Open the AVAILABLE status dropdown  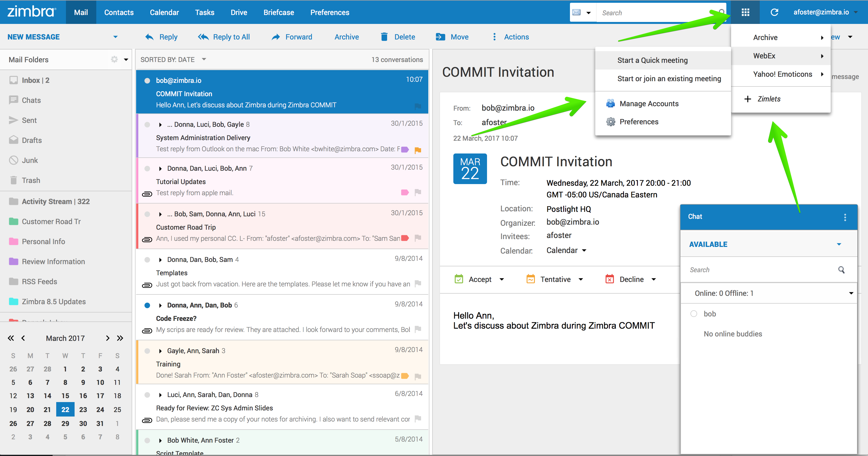pyautogui.click(x=839, y=244)
